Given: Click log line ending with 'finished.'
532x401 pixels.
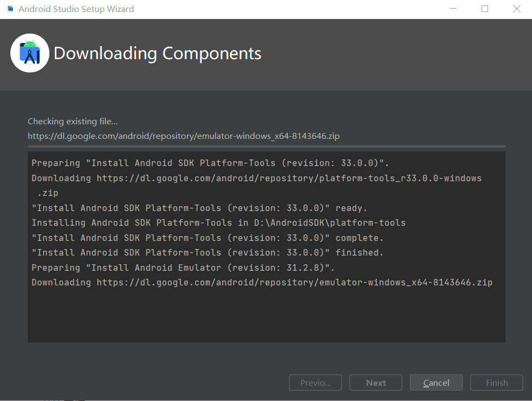Looking at the screenshot, I should 207,253.
